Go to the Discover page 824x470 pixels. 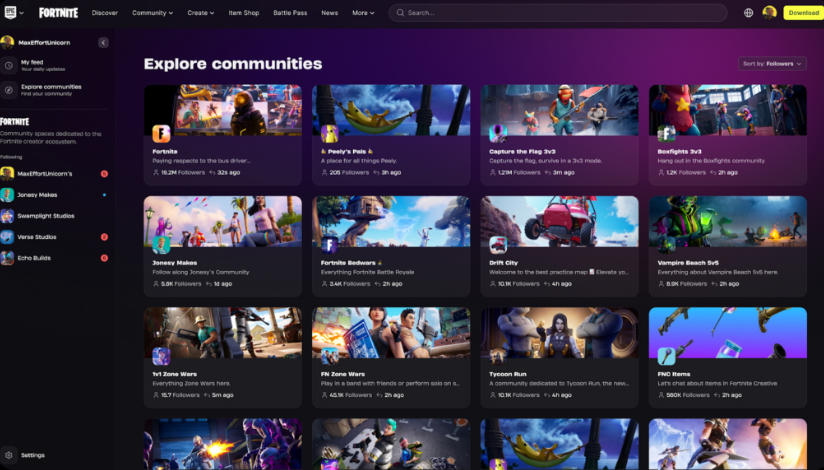105,13
